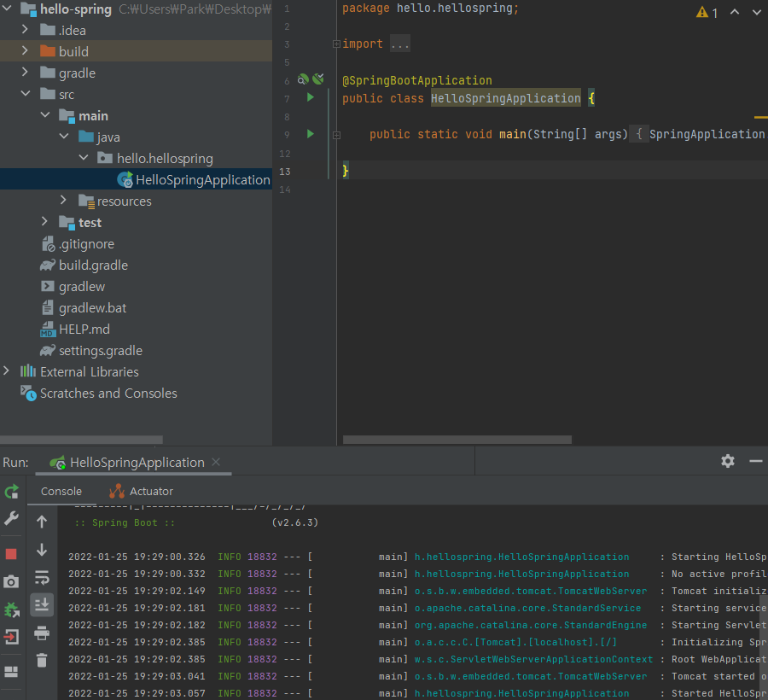Click the down arrow in the console toolbar
The image size is (768, 700).
click(42, 550)
